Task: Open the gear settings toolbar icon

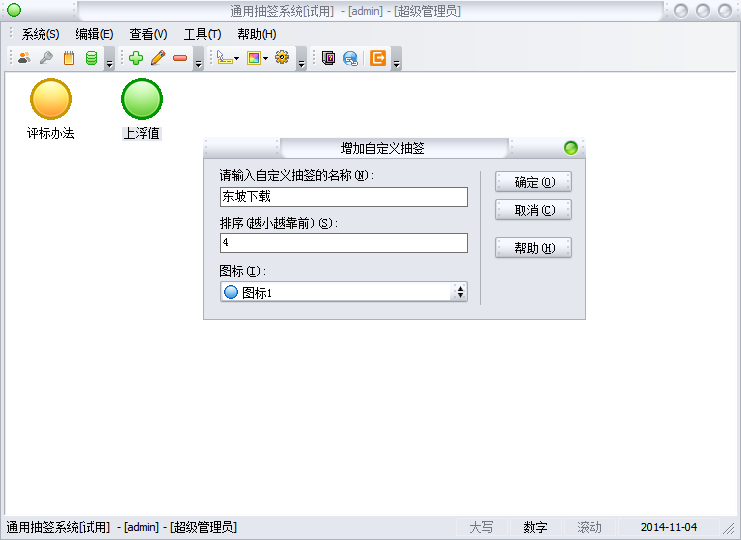Action: (282, 58)
